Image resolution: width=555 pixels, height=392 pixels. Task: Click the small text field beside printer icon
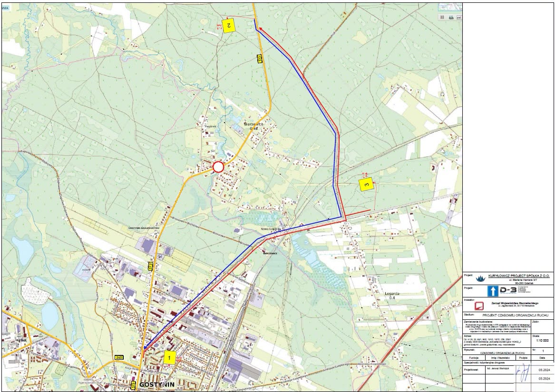tap(459, 17)
